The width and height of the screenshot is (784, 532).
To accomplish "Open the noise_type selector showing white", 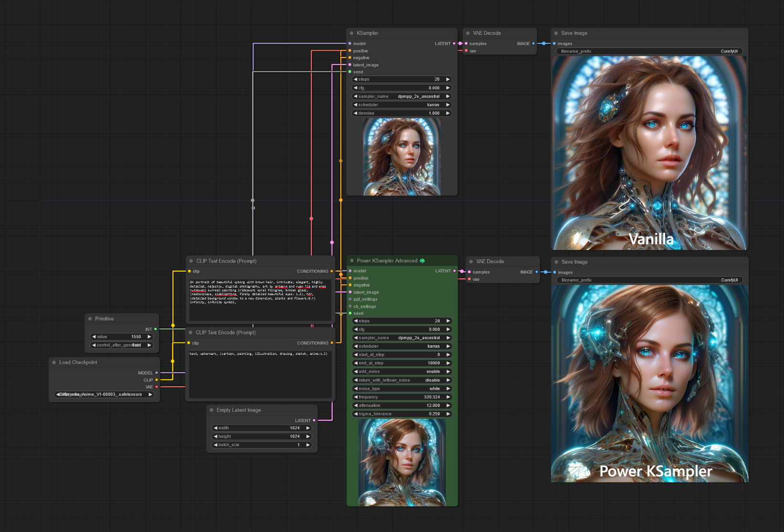I will click(402, 389).
